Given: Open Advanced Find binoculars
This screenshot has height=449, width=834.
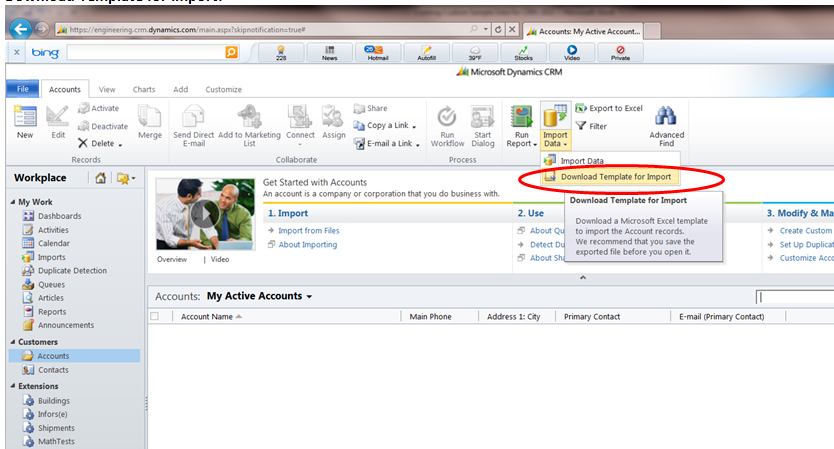Looking at the screenshot, I should [x=666, y=116].
